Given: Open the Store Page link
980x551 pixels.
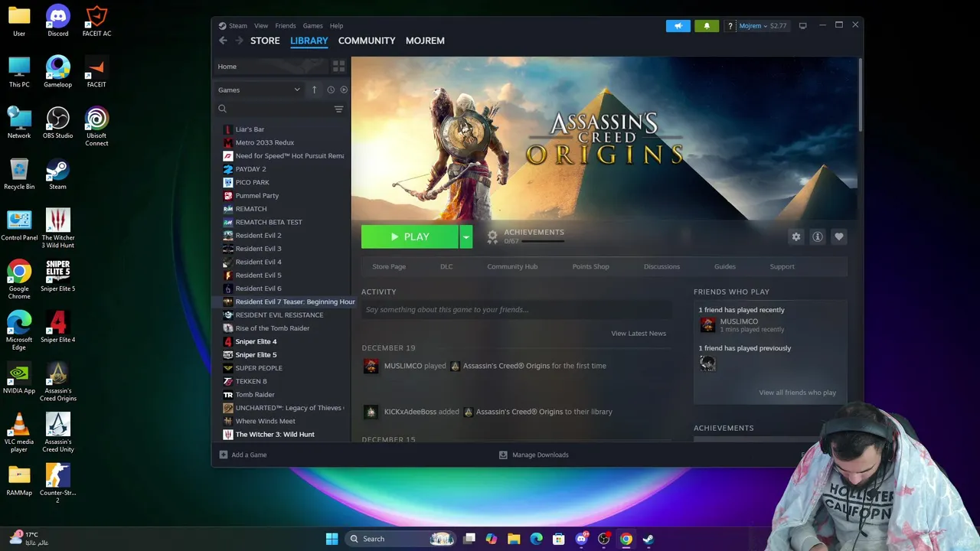Looking at the screenshot, I should (389, 266).
